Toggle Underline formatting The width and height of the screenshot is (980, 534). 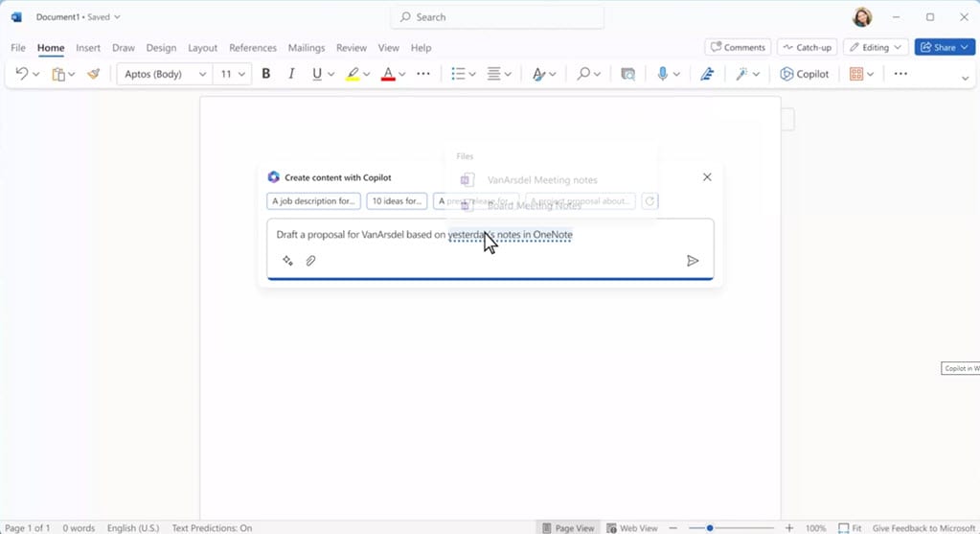317,74
